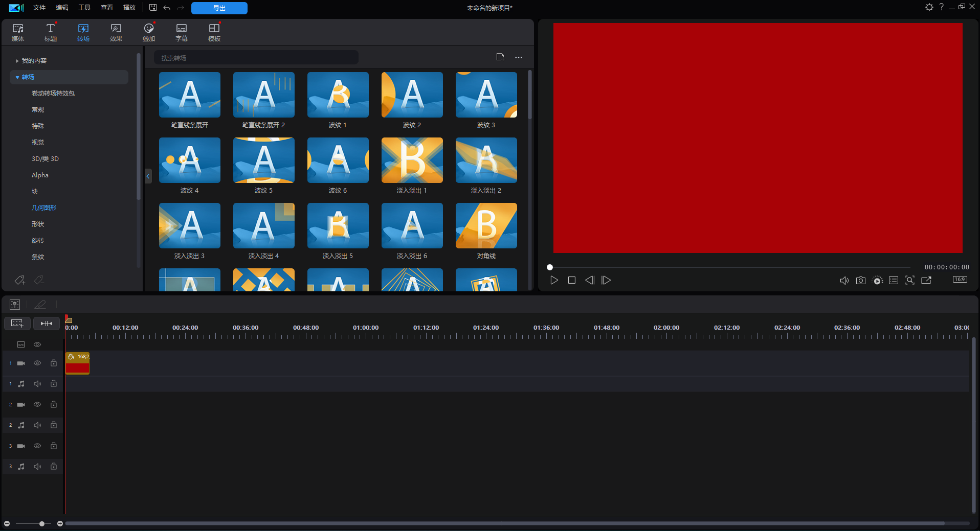980x531 pixels.
Task: Click the fit-to-timeline zoom button
Action: 47,324
